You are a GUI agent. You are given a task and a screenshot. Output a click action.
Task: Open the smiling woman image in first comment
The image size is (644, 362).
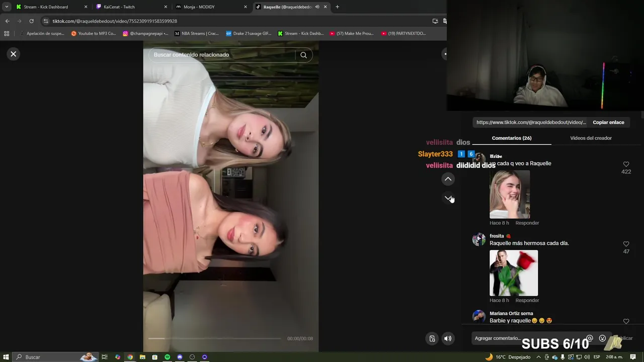click(510, 194)
